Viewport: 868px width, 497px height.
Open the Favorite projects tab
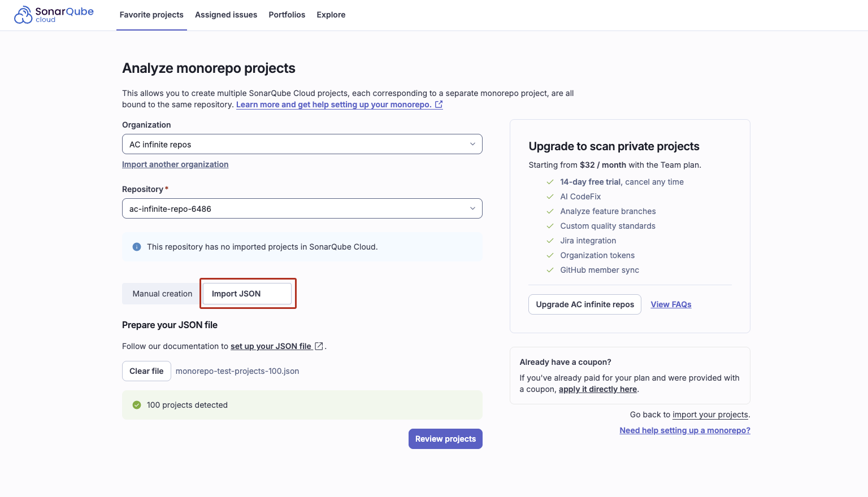[151, 15]
